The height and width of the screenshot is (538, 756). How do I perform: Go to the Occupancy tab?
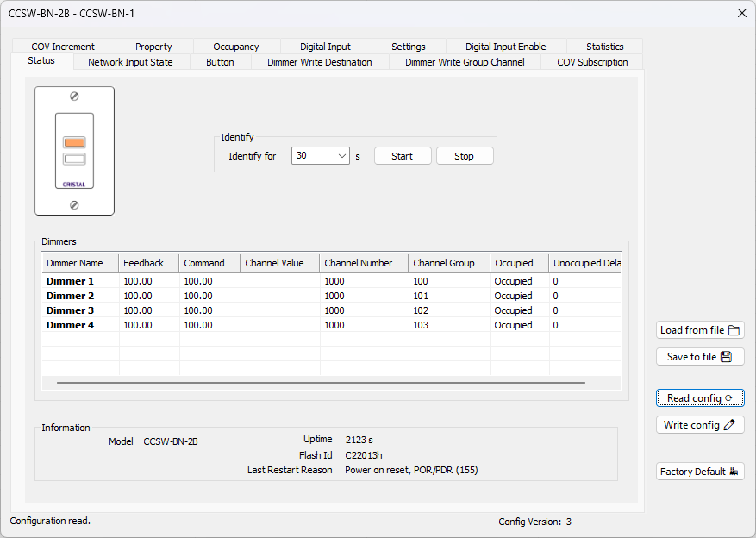[x=236, y=47]
